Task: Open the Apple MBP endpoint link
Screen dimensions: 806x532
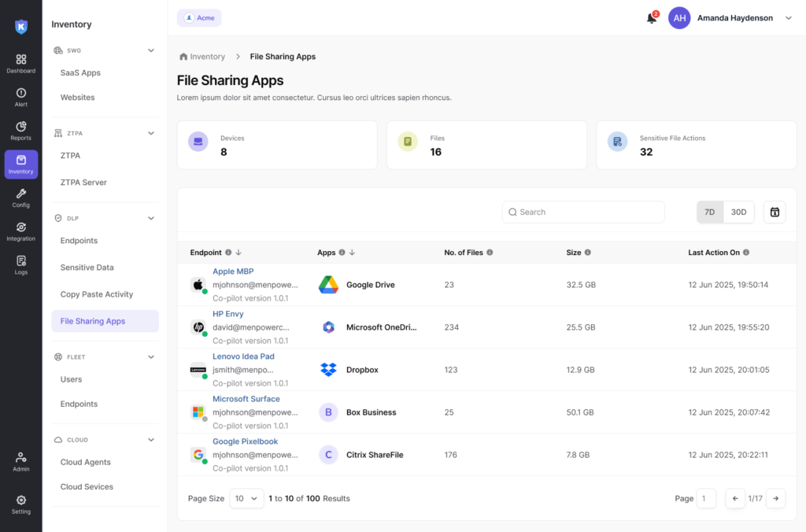Action: click(x=233, y=272)
